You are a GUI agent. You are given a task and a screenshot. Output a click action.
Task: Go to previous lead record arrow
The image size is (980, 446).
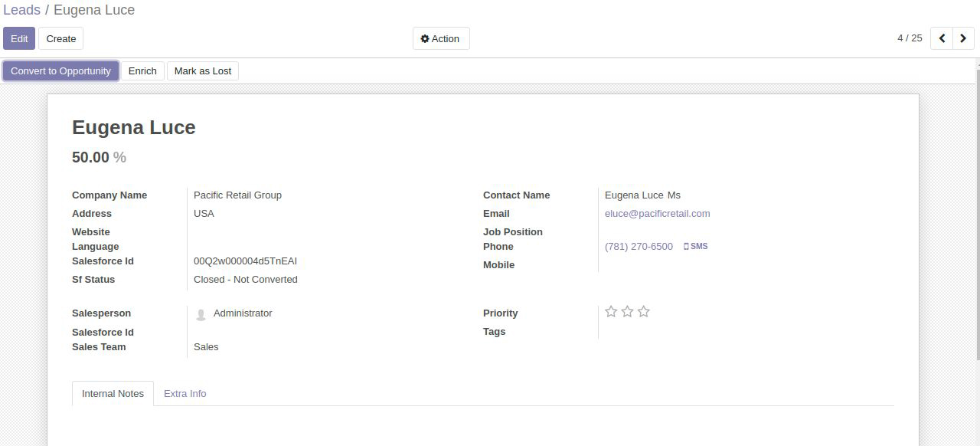pyautogui.click(x=942, y=38)
